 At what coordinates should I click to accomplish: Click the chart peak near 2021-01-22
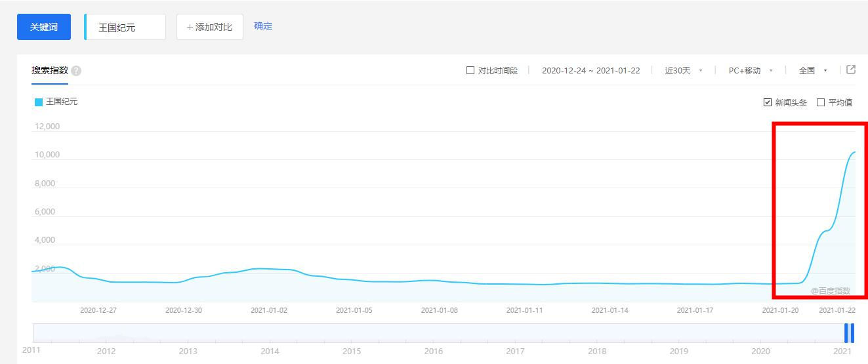854,152
